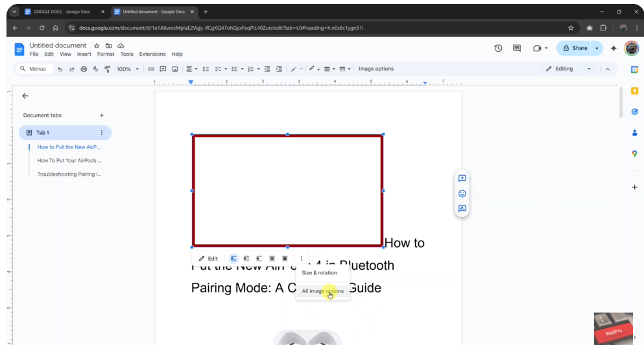The width and height of the screenshot is (644, 345).
Task: Click Edit on image toolbar
Action: pos(208,259)
